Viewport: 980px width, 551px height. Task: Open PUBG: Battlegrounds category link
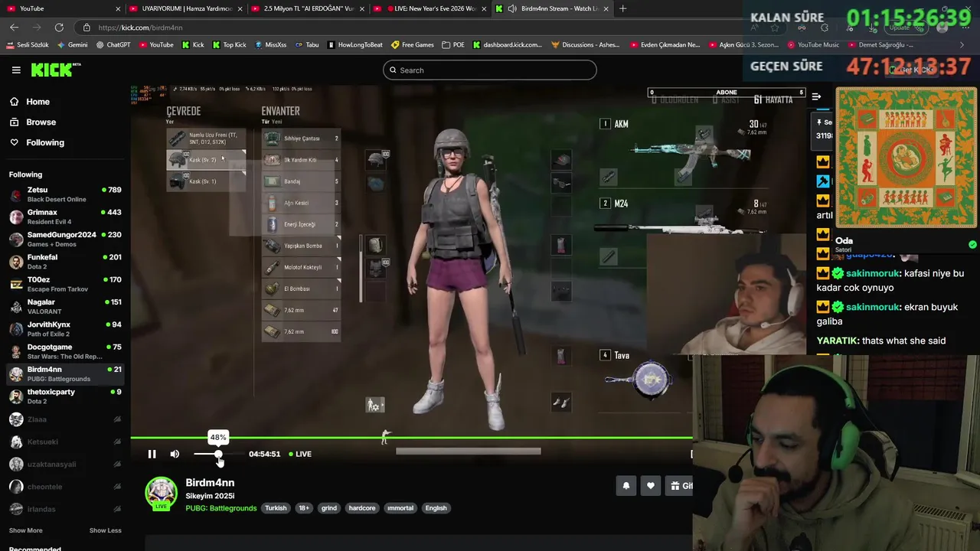pos(220,508)
